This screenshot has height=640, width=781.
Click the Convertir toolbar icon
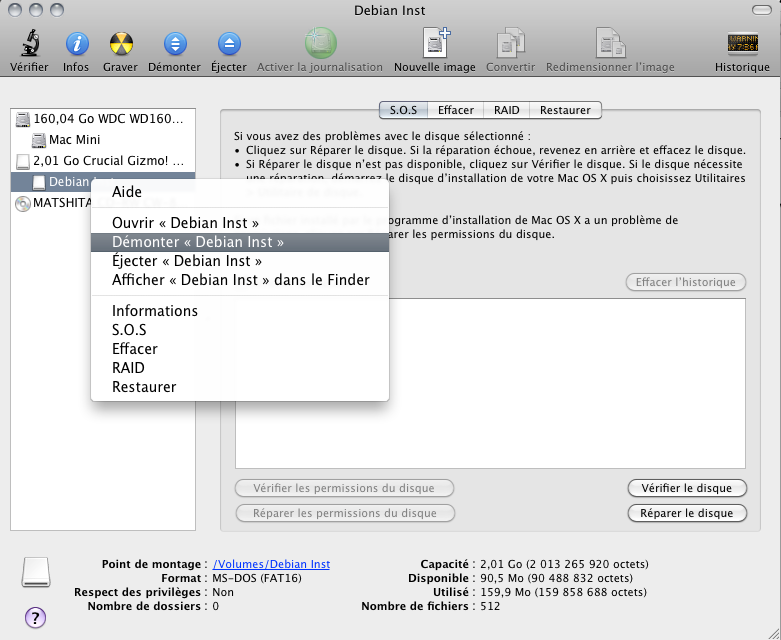click(x=510, y=43)
